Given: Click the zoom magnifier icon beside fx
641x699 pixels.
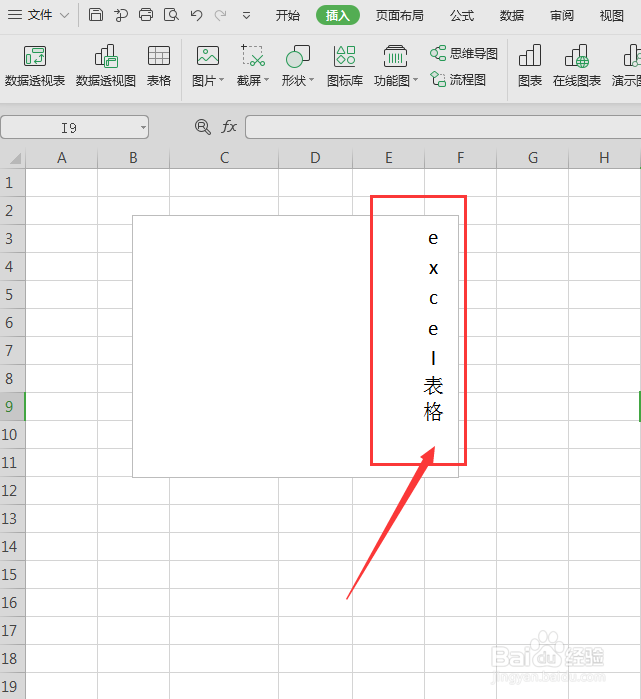Looking at the screenshot, I should click(203, 127).
